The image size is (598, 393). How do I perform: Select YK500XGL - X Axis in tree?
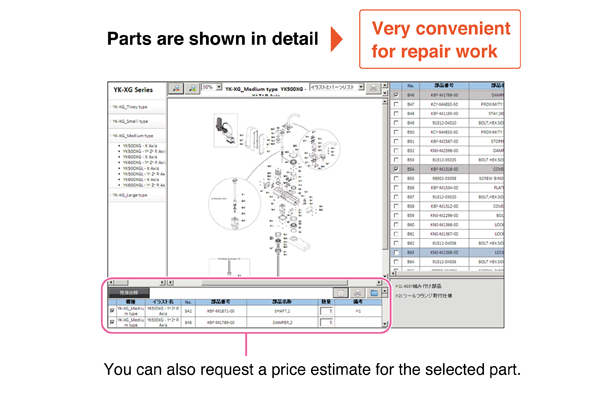[x=141, y=168]
